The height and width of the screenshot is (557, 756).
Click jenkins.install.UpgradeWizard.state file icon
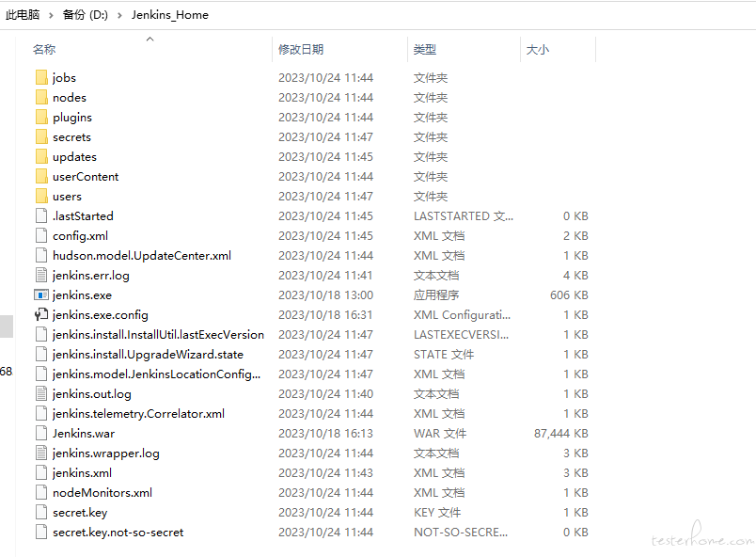click(41, 355)
